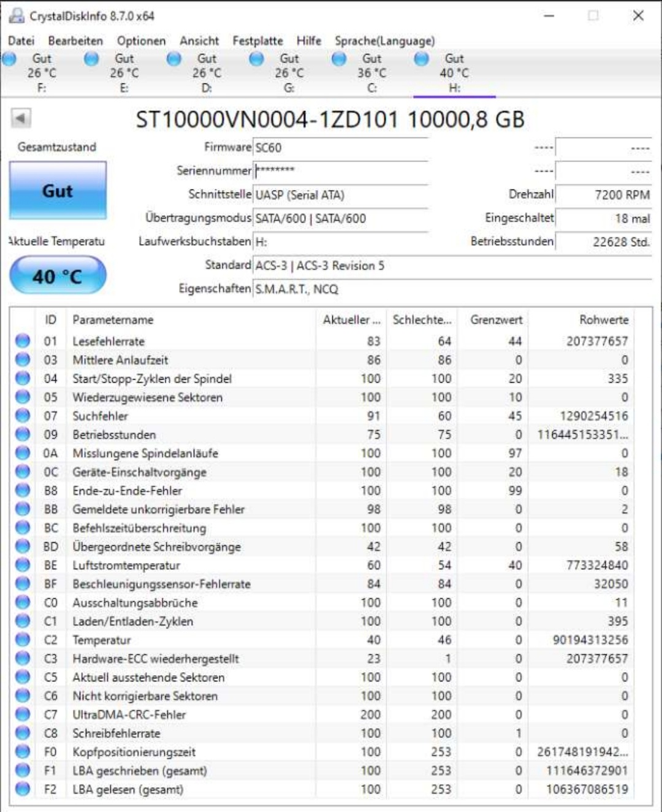This screenshot has height=812, width=662.
Task: Click the Laufwerksbuchstaben field H:
Action: pyautogui.click(x=341, y=242)
